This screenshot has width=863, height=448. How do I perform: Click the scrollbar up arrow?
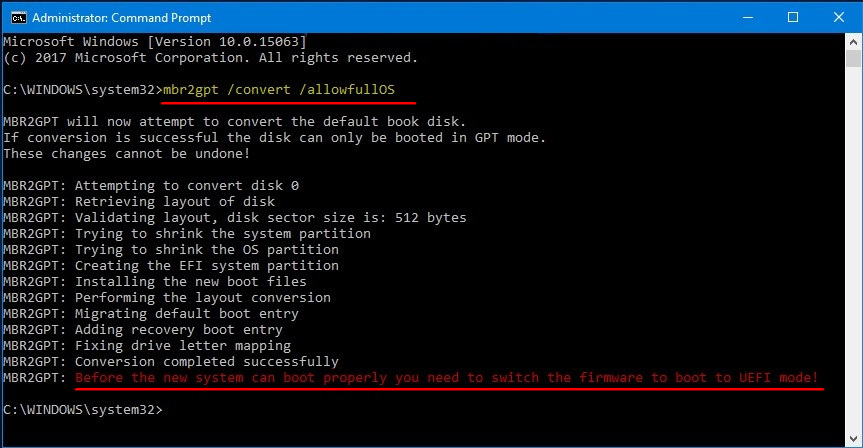click(853, 42)
